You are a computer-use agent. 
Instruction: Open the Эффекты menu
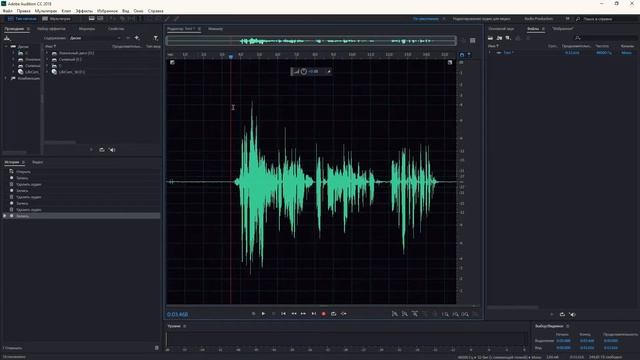(84, 11)
